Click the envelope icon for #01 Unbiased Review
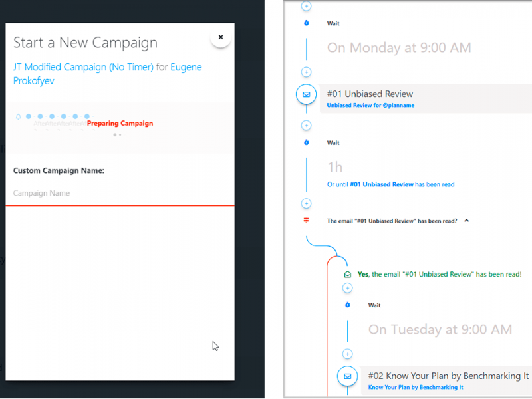 tap(306, 94)
